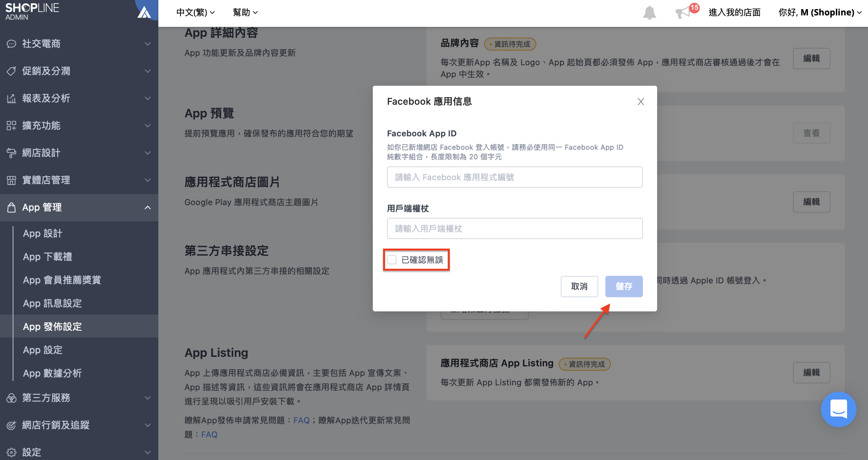
Task: Go to App 設定 submenu item
Action: [43, 350]
